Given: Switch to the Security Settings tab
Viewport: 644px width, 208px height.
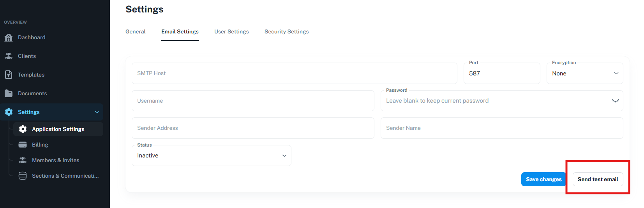Looking at the screenshot, I should [286, 31].
